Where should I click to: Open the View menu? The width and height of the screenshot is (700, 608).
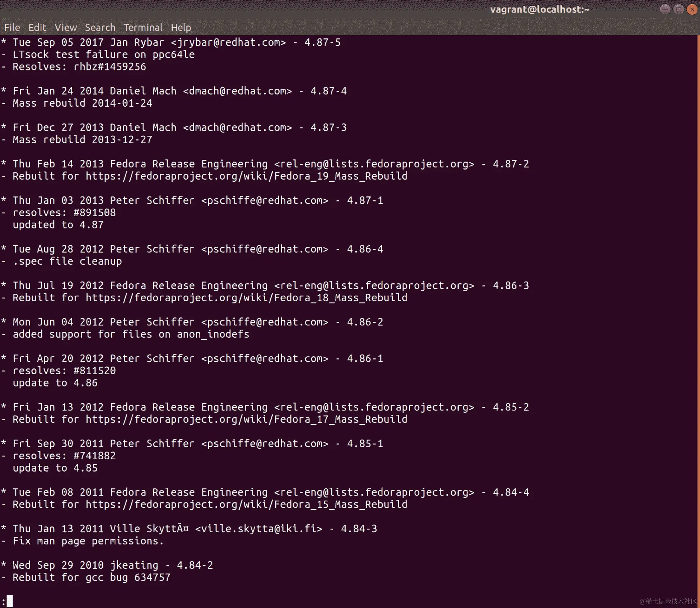(66, 28)
